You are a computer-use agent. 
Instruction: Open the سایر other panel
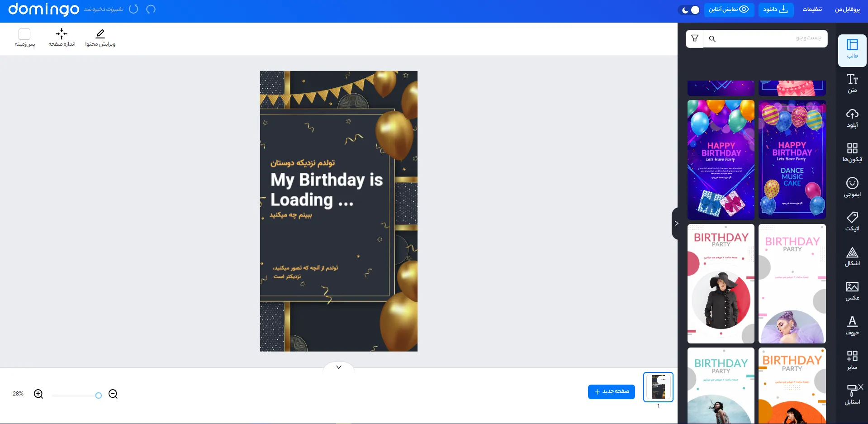(x=852, y=360)
